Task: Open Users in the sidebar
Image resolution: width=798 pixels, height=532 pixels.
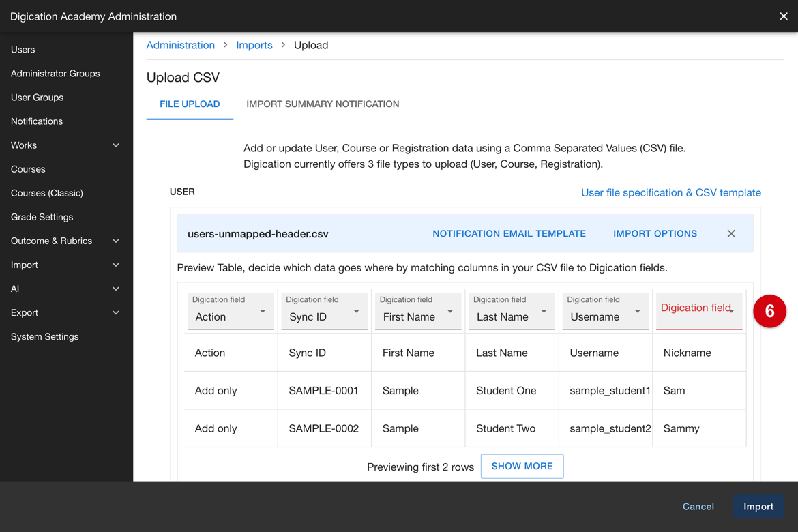Action: pyautogui.click(x=23, y=49)
